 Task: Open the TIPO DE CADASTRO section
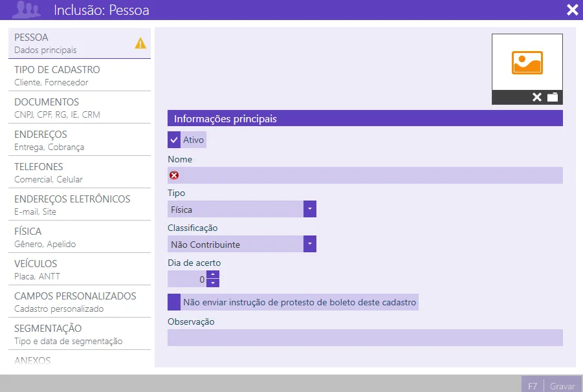pos(80,76)
